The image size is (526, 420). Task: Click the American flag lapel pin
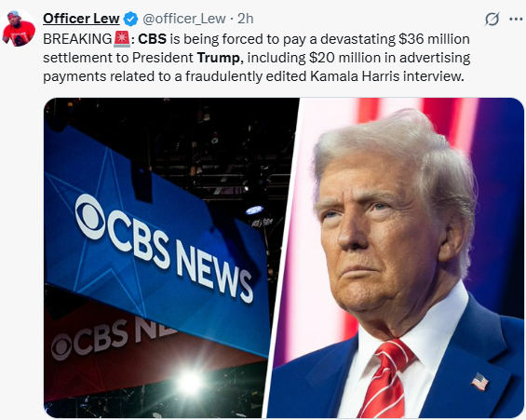[479, 382]
